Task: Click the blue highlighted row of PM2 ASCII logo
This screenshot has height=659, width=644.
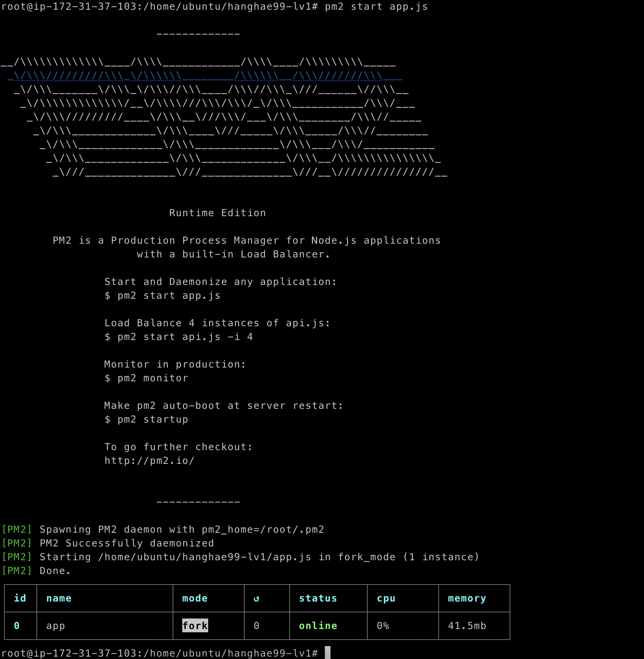Action: coord(205,76)
